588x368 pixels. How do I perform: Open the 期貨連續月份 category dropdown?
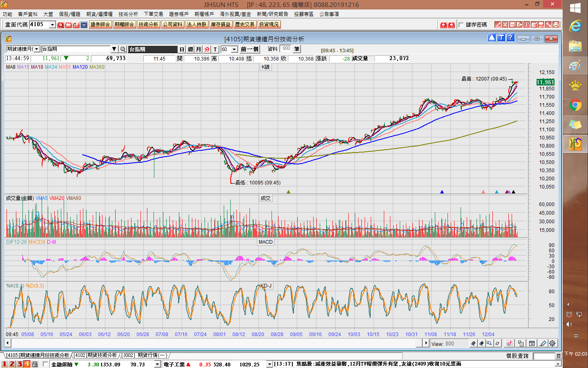tap(37, 49)
